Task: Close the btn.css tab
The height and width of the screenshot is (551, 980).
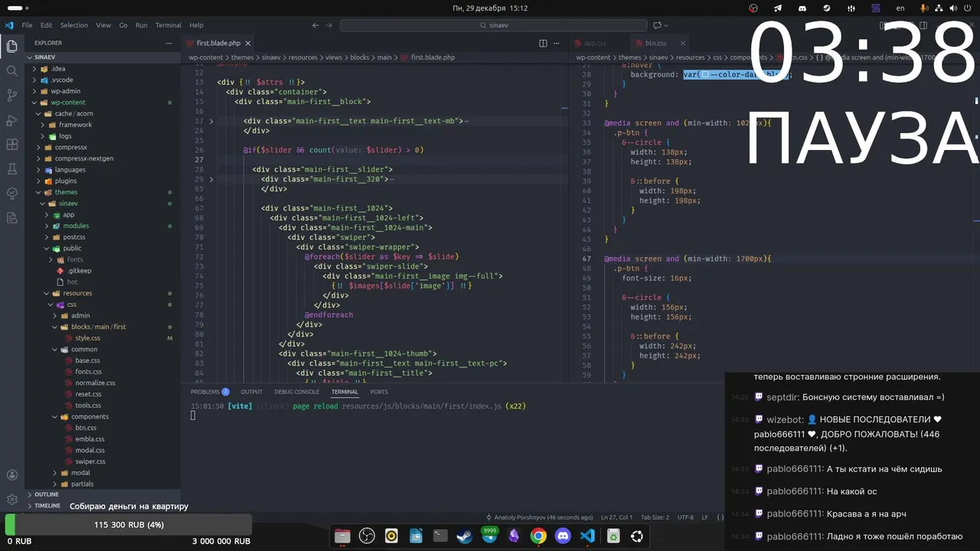Action: (683, 43)
